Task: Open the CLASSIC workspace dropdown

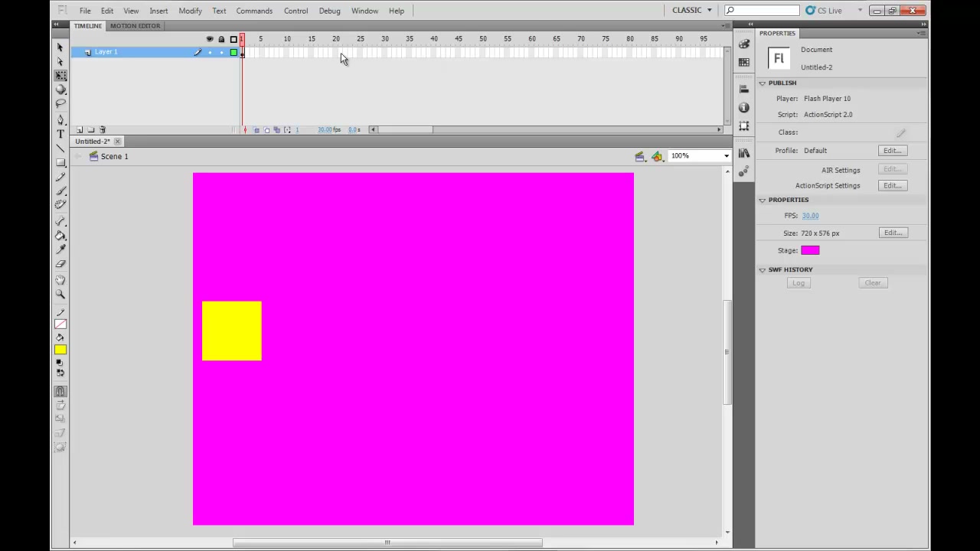Action: point(692,10)
